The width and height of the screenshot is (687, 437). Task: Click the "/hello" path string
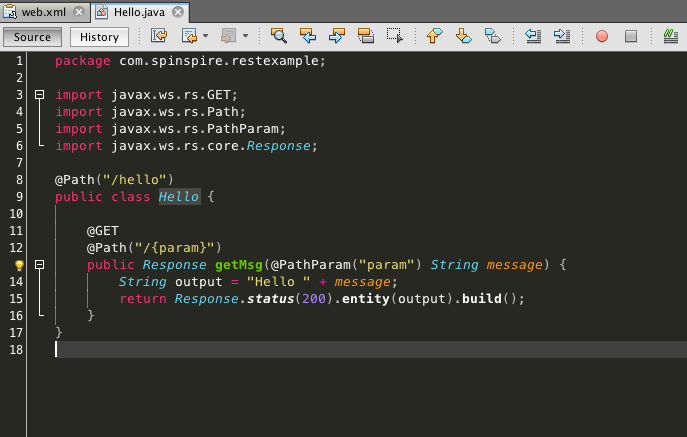(x=135, y=180)
